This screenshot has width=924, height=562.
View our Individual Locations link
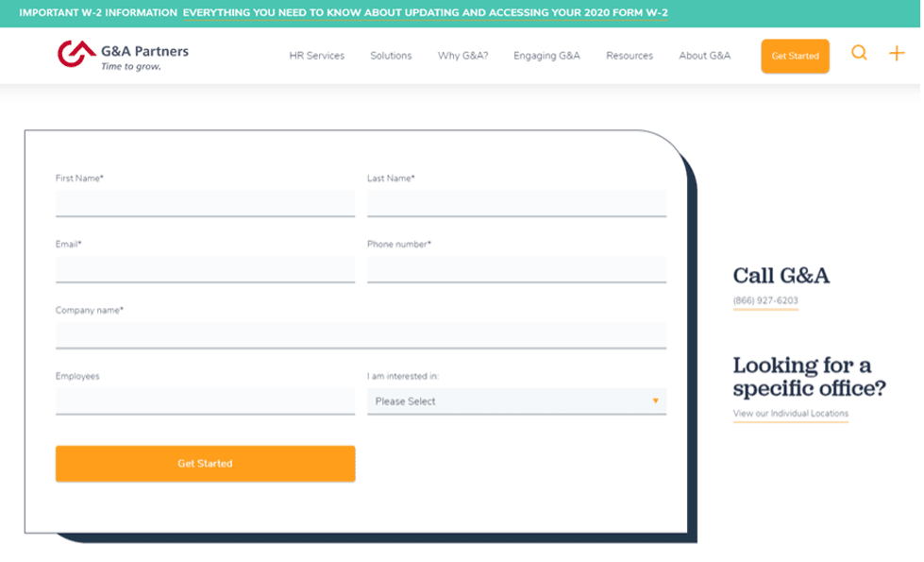[790, 414]
